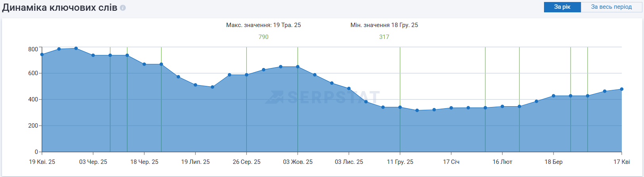Switch to the "За весь період" tab
Screen dimensions: 644x177
(x=611, y=7)
